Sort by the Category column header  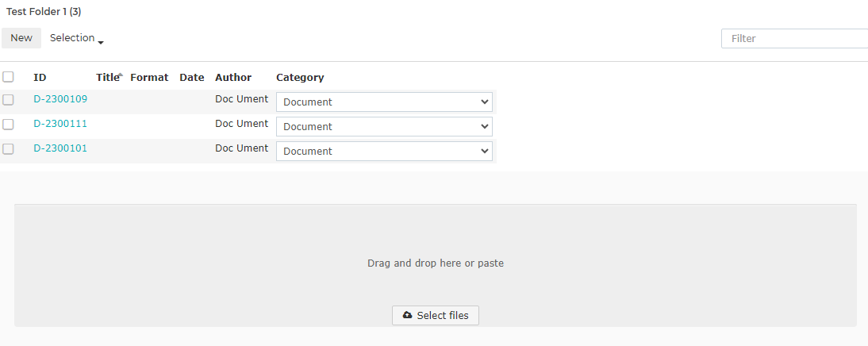pos(300,78)
